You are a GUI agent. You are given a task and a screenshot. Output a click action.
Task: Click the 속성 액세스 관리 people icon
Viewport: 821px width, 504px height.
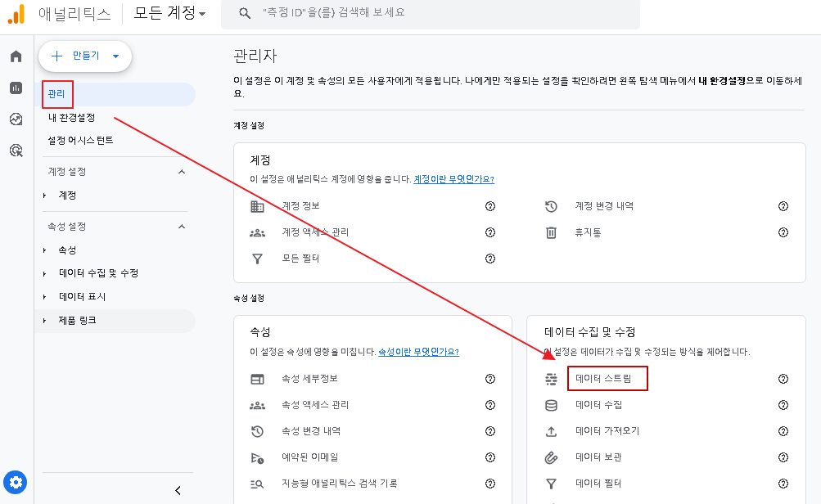click(257, 405)
